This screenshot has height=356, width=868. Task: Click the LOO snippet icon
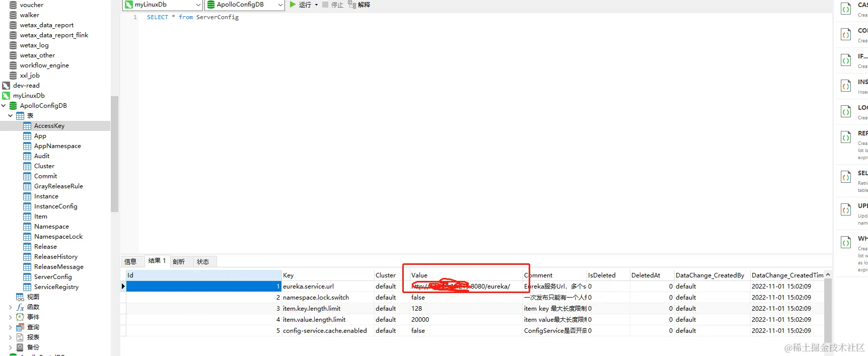(x=846, y=111)
